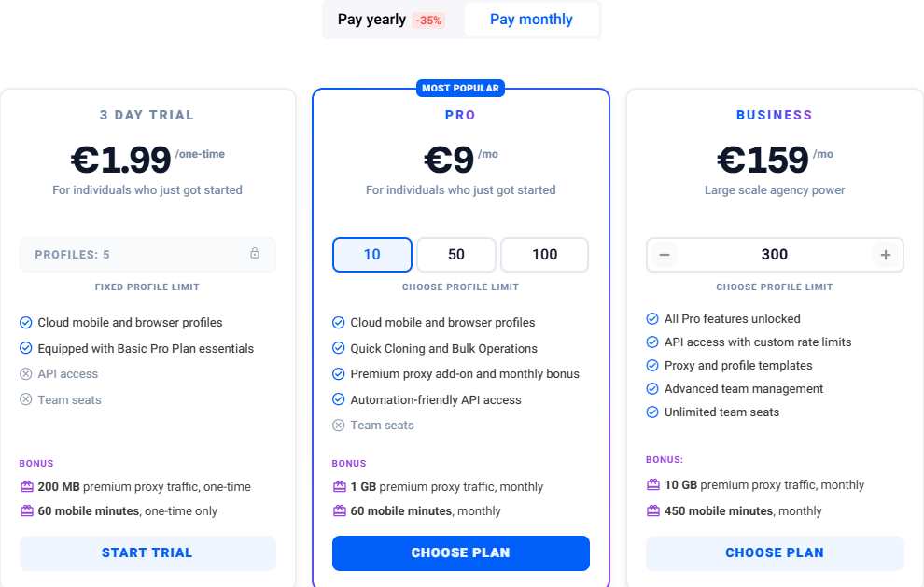Switch to the Pay monthly tab
The height and width of the screenshot is (587, 924).
pyautogui.click(x=532, y=19)
